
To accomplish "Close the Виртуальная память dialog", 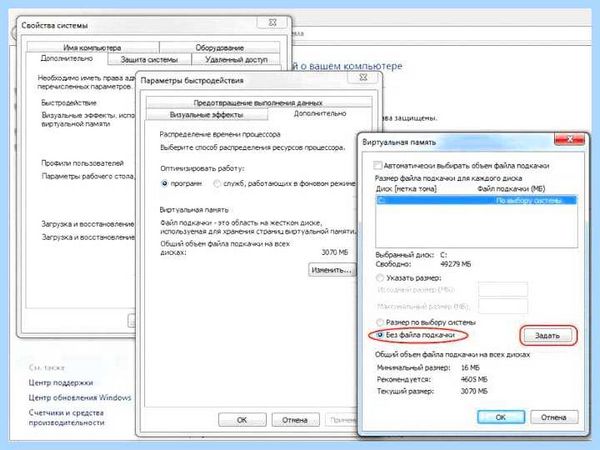I will click(x=569, y=139).
